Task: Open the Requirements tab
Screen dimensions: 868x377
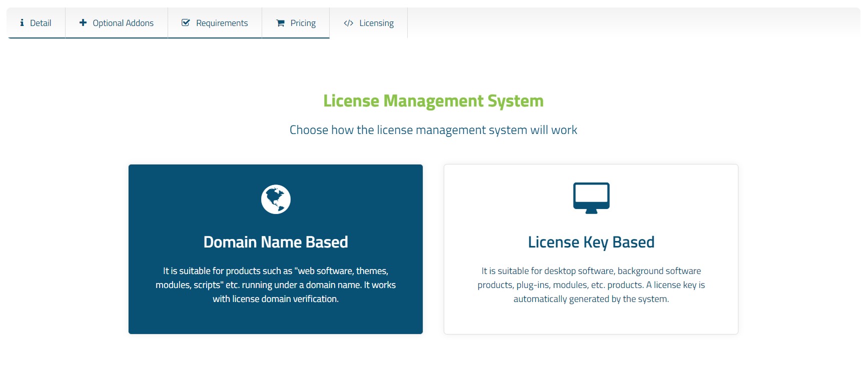Action: tap(215, 23)
